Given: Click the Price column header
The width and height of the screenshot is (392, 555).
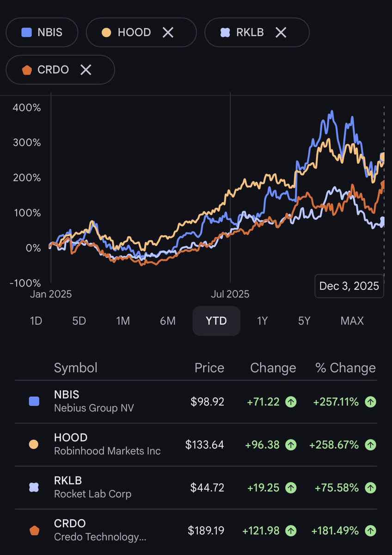Looking at the screenshot, I should coord(209,368).
